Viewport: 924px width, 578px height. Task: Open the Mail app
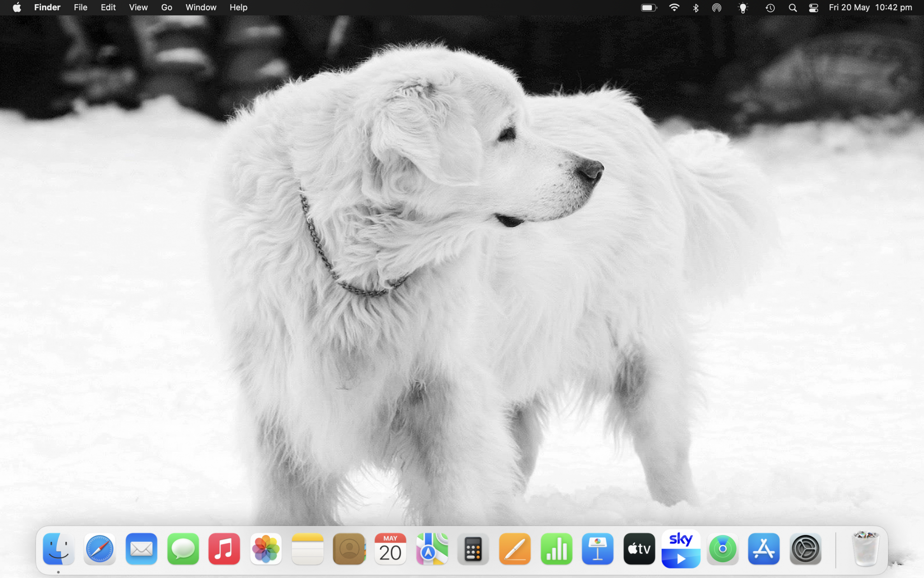click(141, 549)
